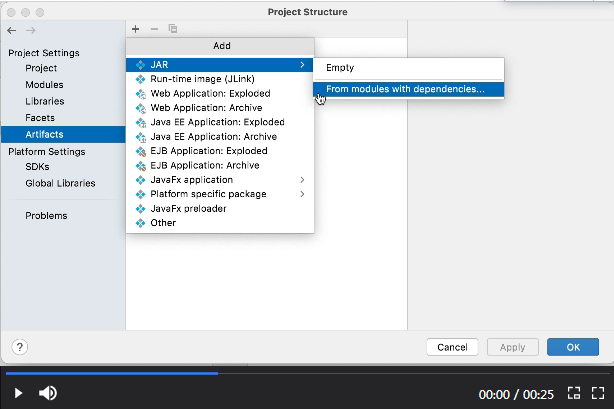Expand the JavaFx application submenu arrow
This screenshot has width=614, height=409.
[x=302, y=180]
